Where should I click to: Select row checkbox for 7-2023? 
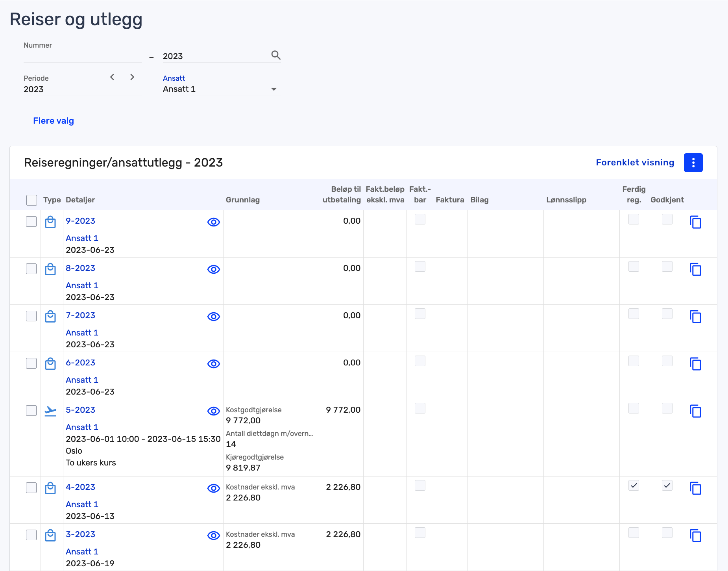[x=31, y=316]
